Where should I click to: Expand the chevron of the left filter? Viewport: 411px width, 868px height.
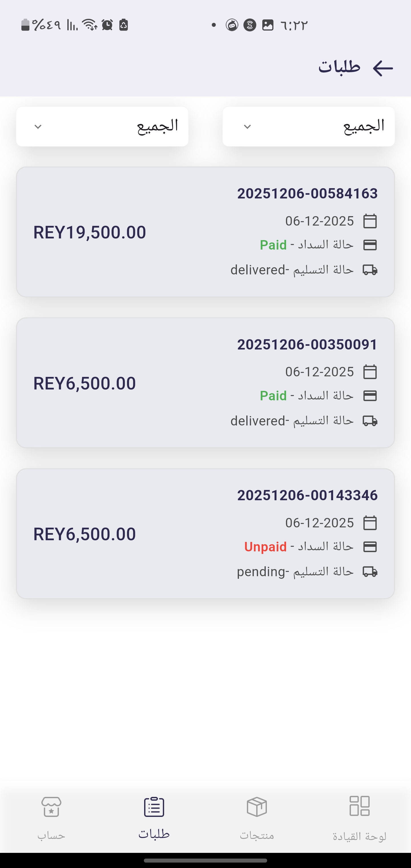[38, 127]
